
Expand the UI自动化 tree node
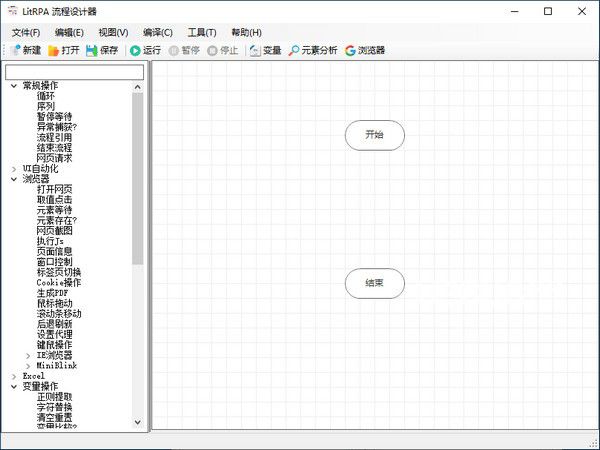[14, 169]
